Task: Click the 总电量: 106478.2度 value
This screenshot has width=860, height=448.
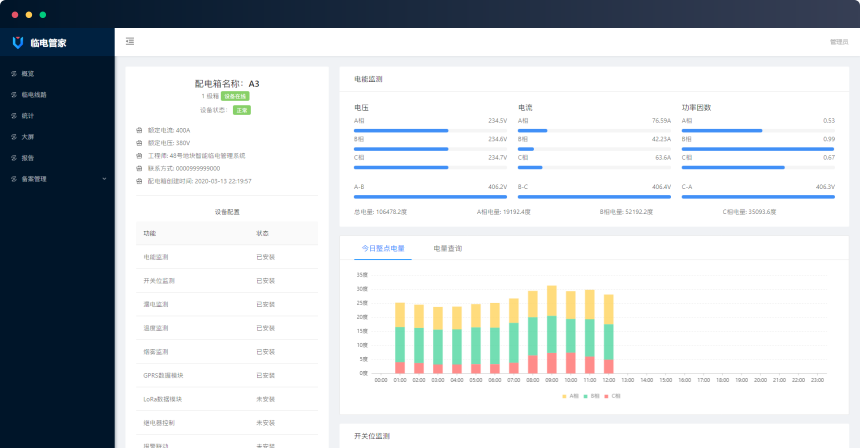Action: click(381, 212)
